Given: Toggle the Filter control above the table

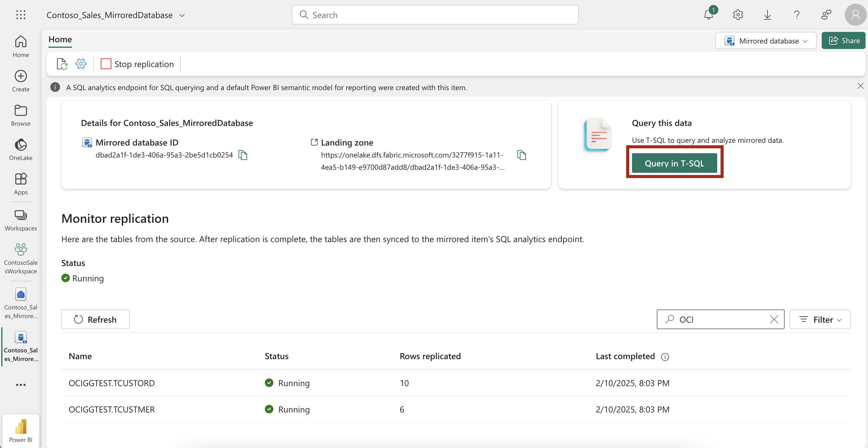Looking at the screenshot, I should (820, 319).
